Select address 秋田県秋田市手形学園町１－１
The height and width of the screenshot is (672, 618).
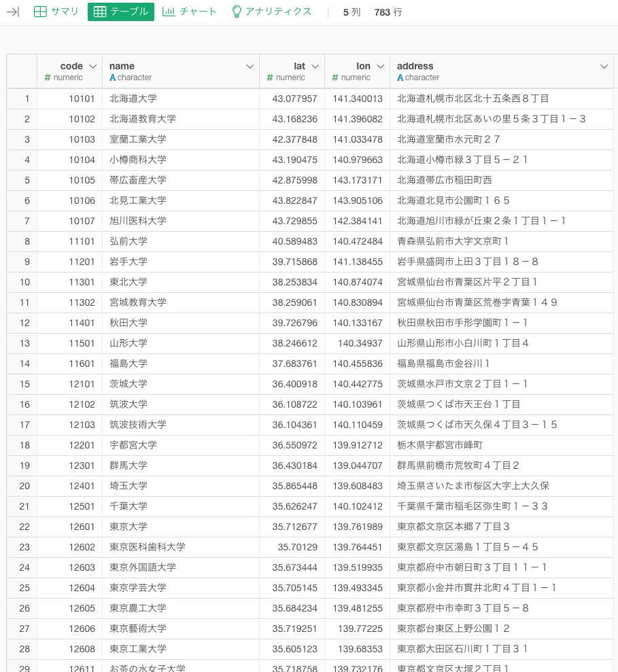tap(501, 323)
